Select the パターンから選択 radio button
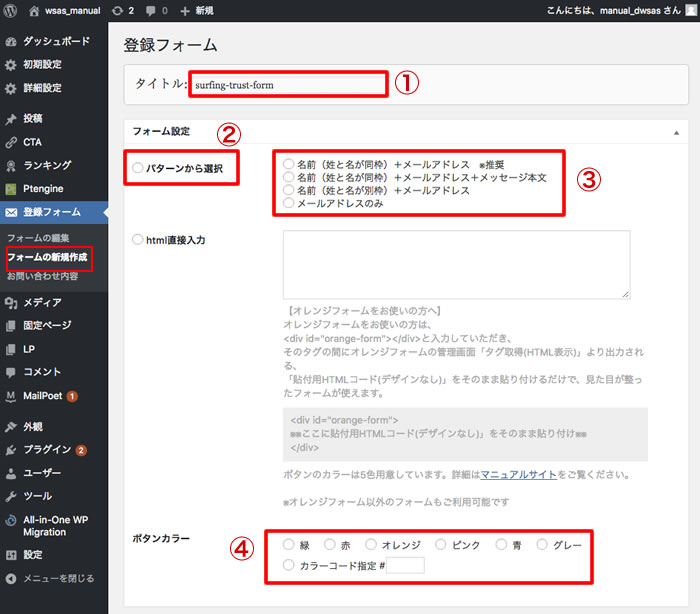Screen dimensions: 700x614 point(139,167)
